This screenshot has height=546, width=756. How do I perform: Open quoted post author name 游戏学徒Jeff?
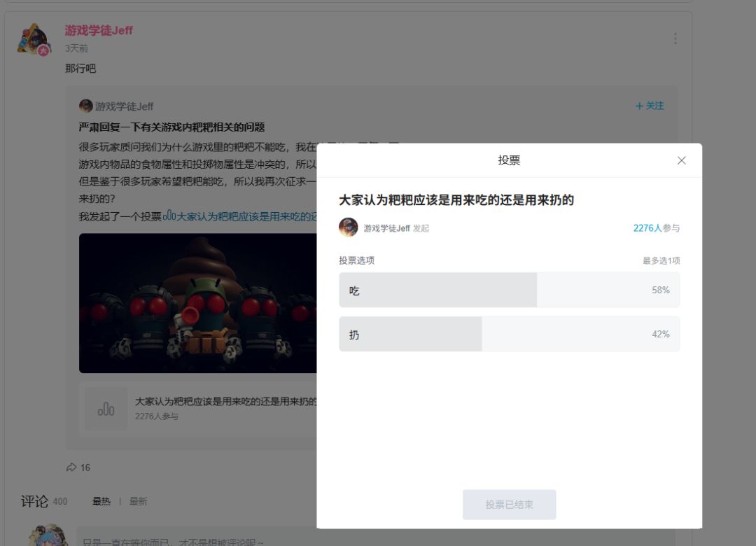(x=124, y=106)
